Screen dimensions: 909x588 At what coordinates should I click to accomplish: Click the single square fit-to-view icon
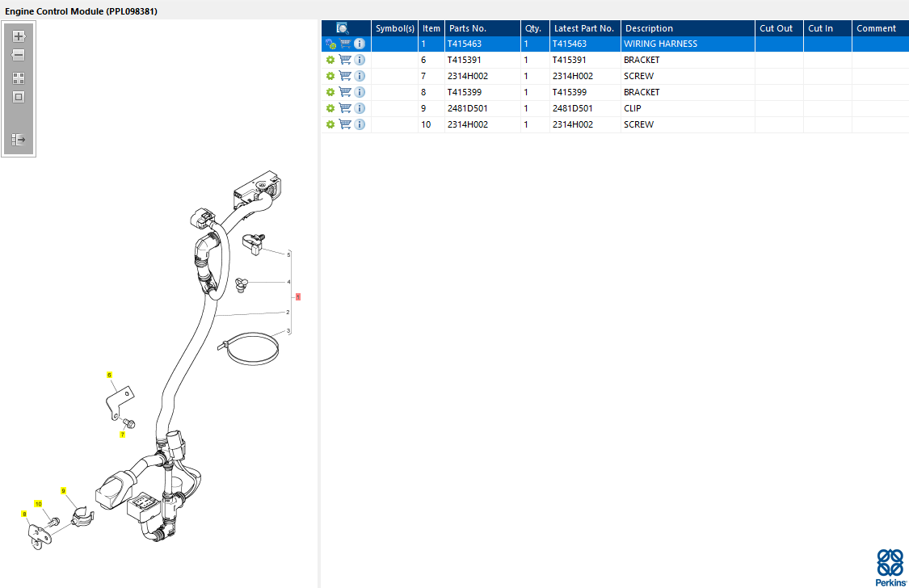(19, 97)
